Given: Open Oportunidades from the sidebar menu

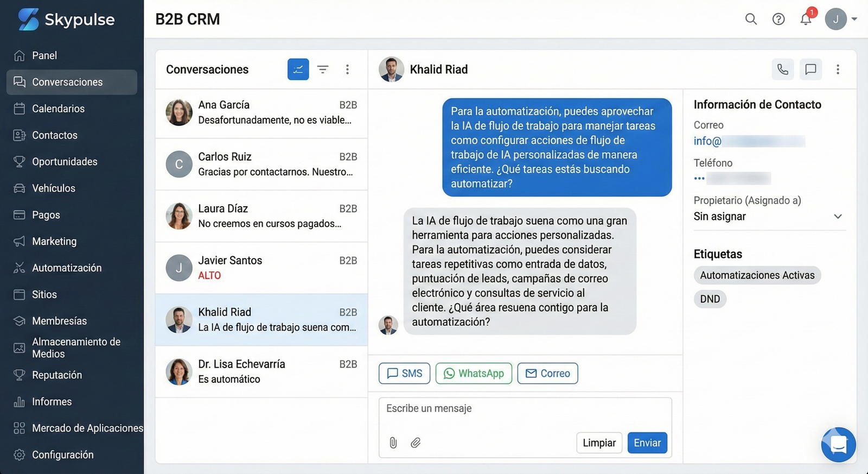Looking at the screenshot, I should (65, 162).
